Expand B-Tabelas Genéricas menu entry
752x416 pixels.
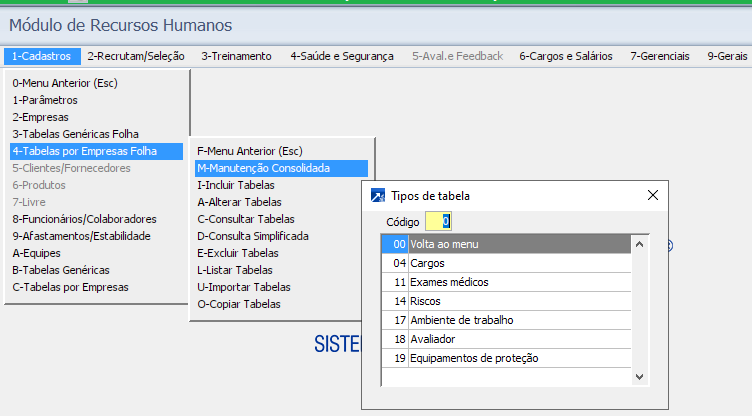pos(61,270)
